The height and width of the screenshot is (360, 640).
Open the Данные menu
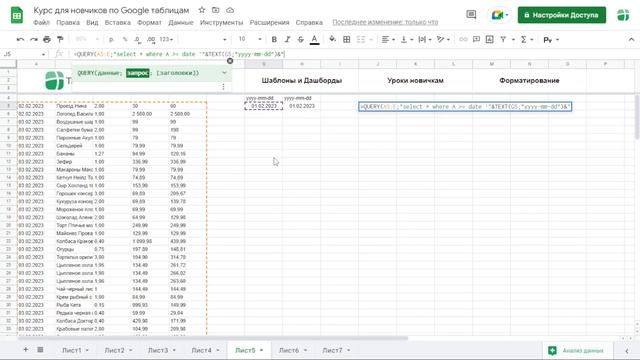[181, 22]
